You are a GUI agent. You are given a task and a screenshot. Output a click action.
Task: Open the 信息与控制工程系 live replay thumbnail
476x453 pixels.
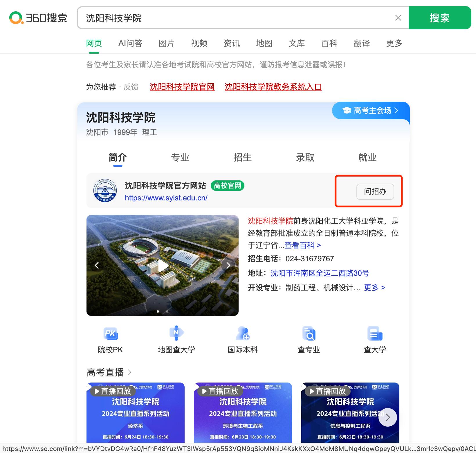[350, 412]
